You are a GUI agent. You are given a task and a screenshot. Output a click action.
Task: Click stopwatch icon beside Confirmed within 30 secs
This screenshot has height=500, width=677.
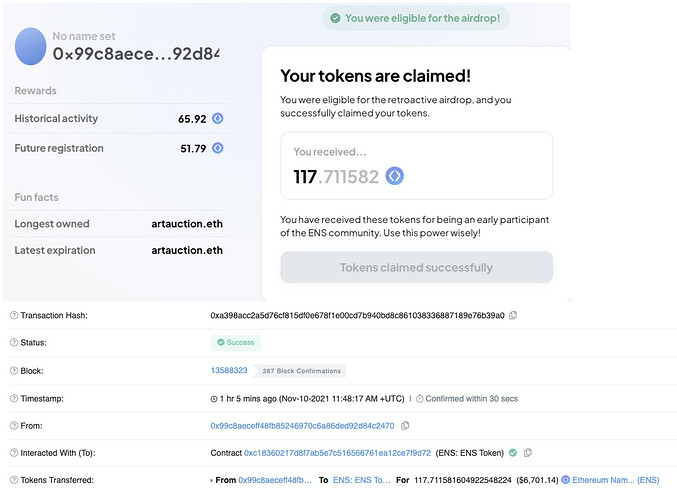click(x=420, y=399)
